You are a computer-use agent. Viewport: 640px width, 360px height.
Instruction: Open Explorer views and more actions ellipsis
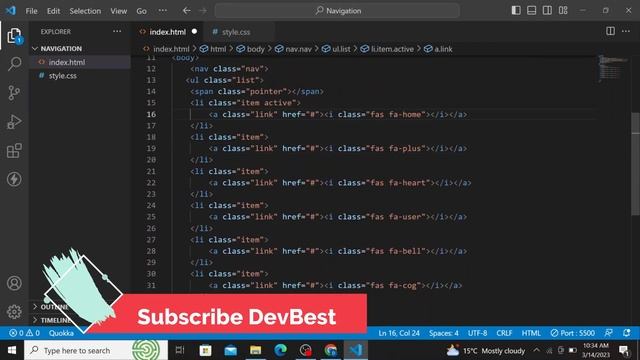pos(117,31)
